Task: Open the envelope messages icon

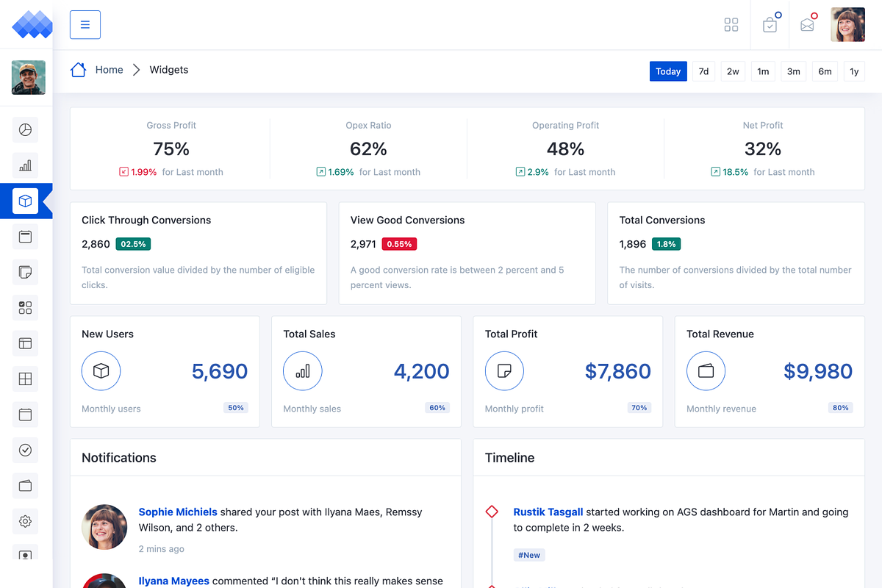Action: pyautogui.click(x=808, y=25)
